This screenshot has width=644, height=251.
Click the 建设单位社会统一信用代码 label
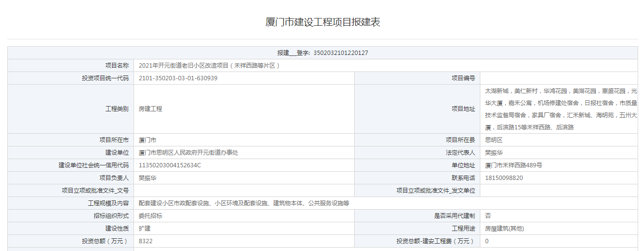tap(94, 165)
